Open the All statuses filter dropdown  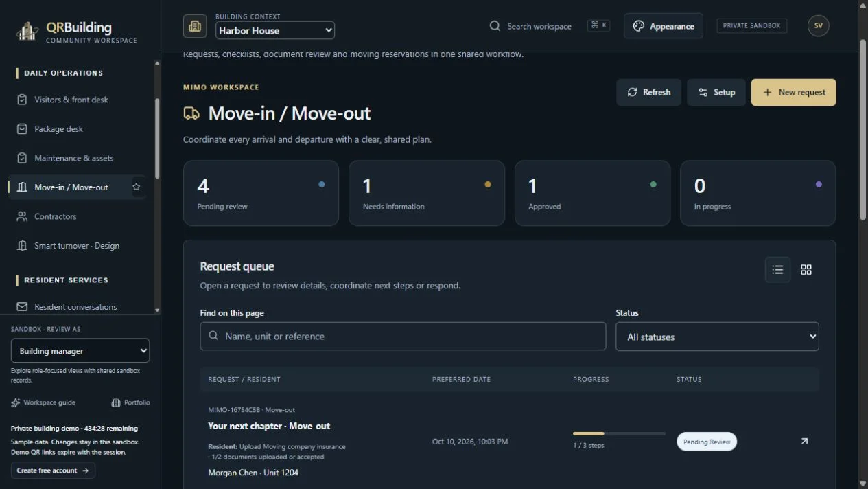tap(717, 337)
